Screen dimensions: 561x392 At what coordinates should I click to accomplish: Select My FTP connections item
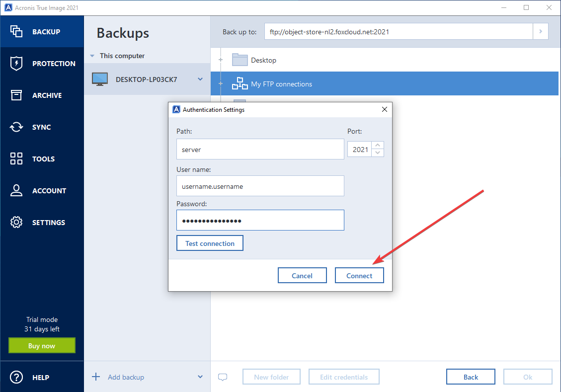coord(281,84)
